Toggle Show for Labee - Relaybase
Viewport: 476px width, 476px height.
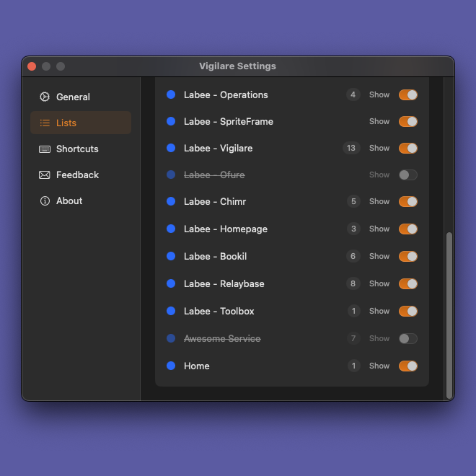[x=408, y=284]
